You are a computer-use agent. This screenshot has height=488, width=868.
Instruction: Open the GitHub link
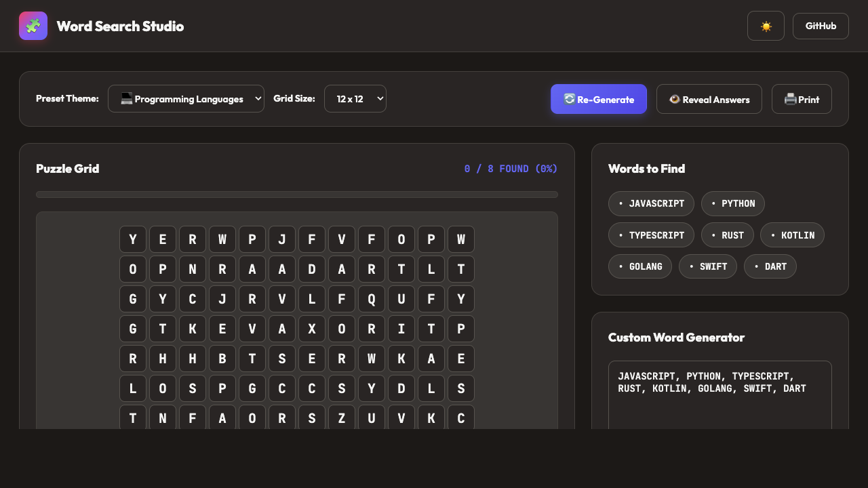coord(821,26)
